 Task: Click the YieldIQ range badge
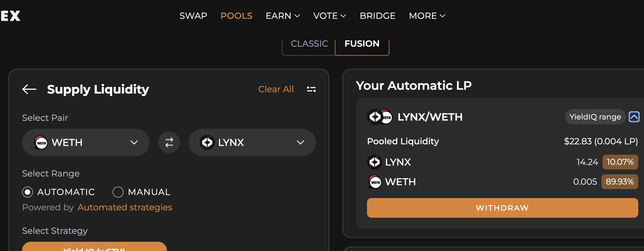(595, 117)
